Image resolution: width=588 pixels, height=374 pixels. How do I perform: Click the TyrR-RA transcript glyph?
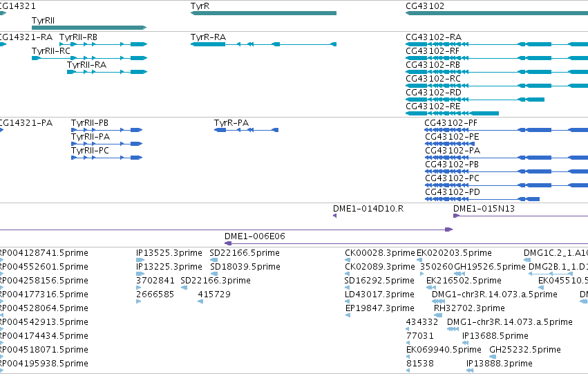(264, 44)
